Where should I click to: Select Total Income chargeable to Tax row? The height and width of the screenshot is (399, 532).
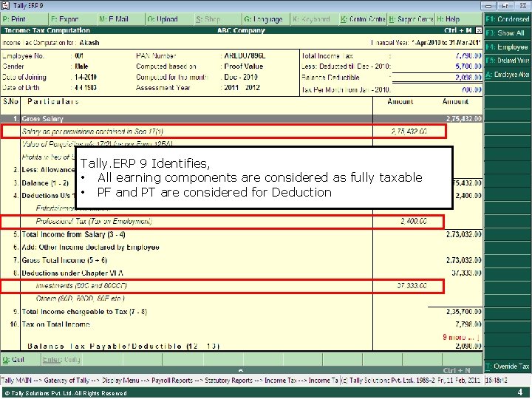(241, 312)
